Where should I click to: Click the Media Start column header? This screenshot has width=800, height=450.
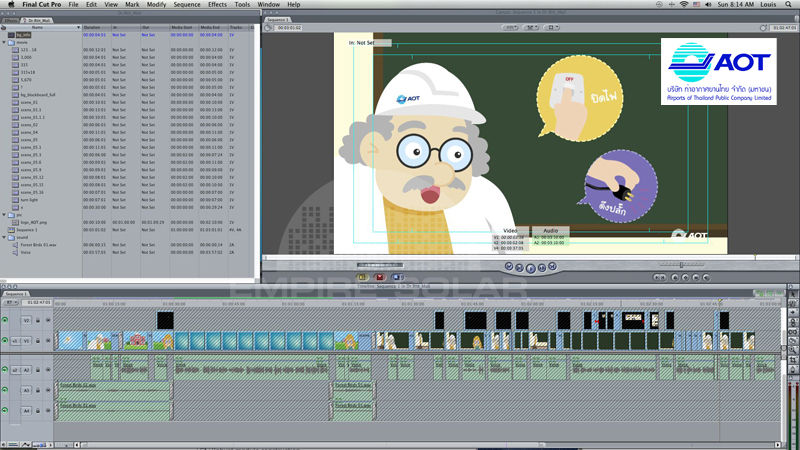(x=184, y=28)
